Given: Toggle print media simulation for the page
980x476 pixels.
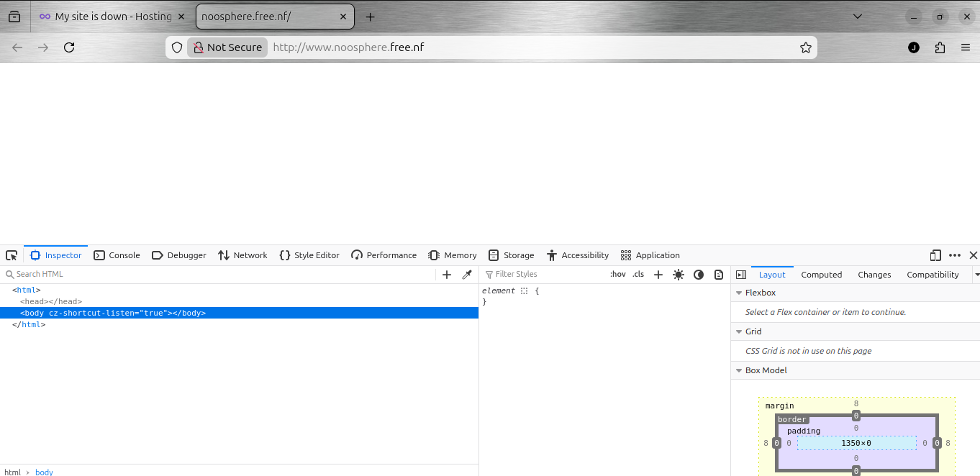Looking at the screenshot, I should (x=719, y=275).
